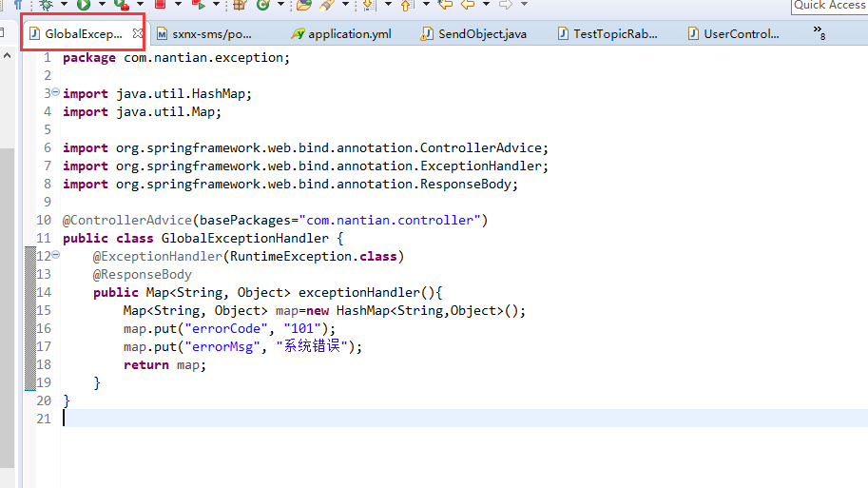Image resolution: width=868 pixels, height=488 pixels.
Task: Click the green circular New Class icon
Action: click(x=263, y=5)
